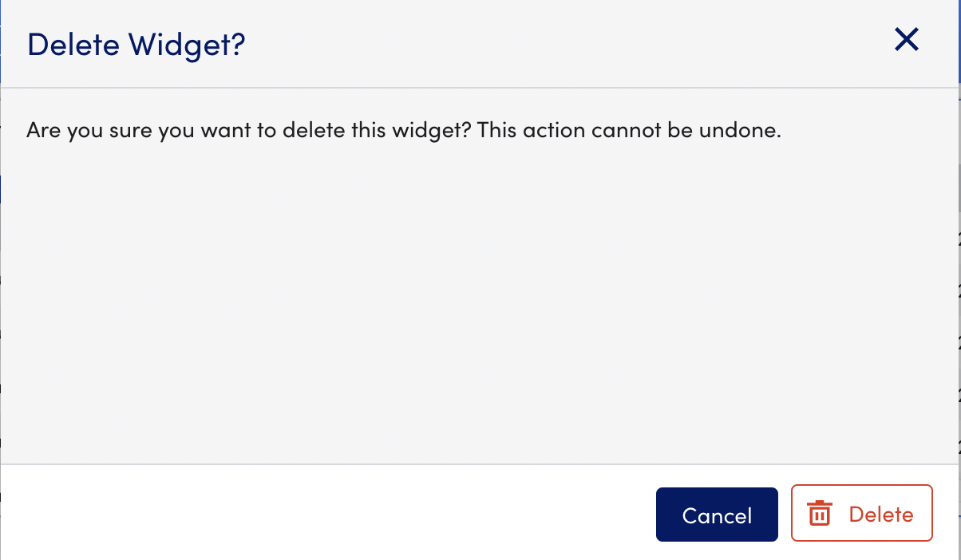Choose the dark blue Cancel button
The width and height of the screenshot is (961, 560).
[x=717, y=515]
